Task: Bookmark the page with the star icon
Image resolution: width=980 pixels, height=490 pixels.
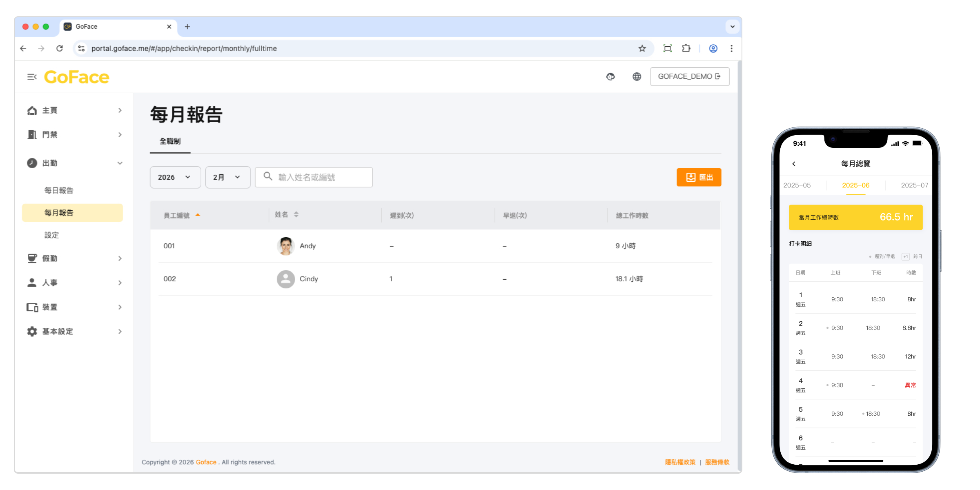Action: [x=642, y=49]
